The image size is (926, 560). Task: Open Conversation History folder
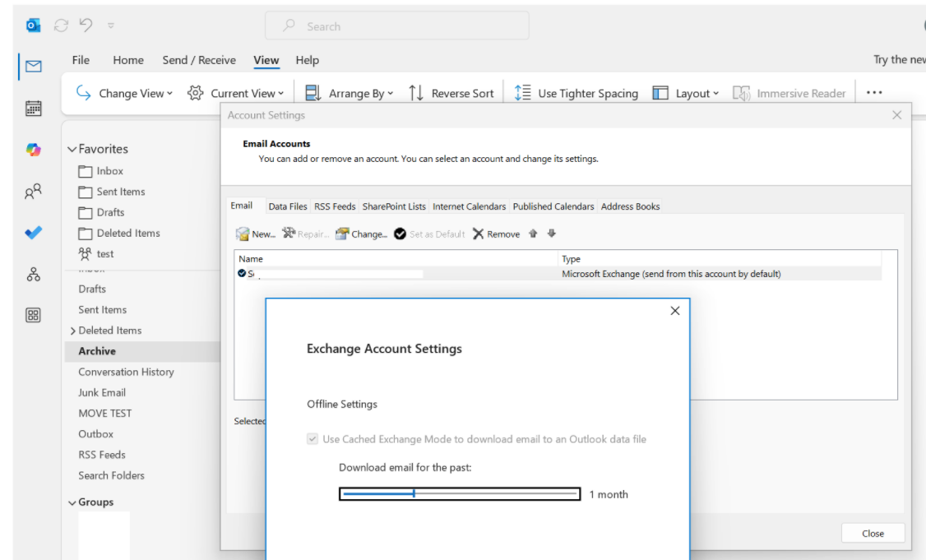127,372
